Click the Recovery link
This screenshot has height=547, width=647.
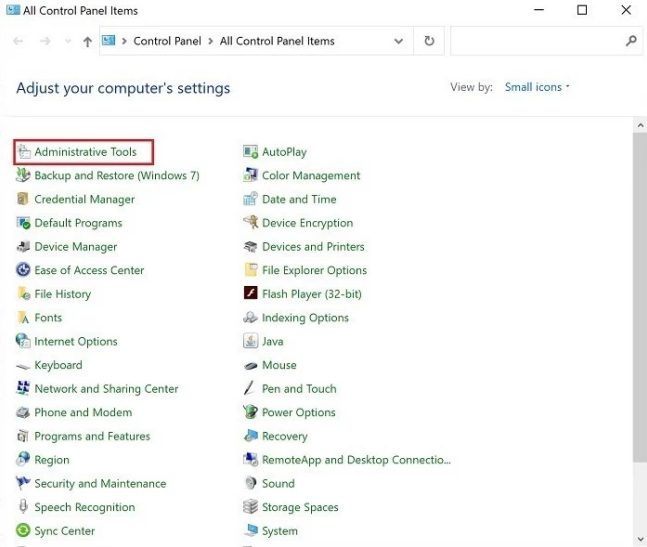[x=285, y=436]
